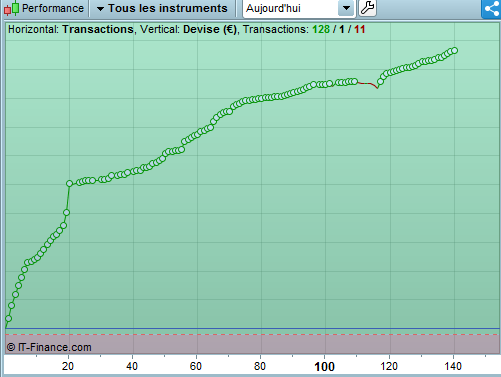Viewport: 501px width, 377px height.
Task: Open the wrench settings icon
Action: point(367,8)
